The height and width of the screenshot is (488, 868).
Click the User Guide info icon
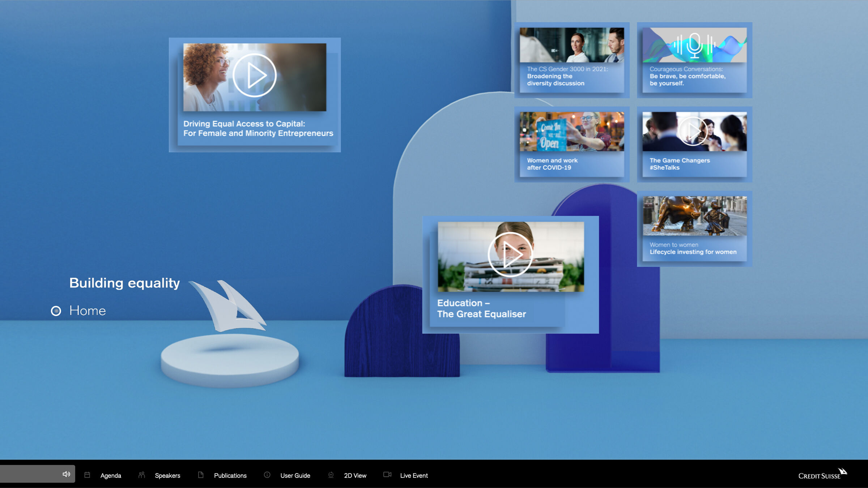267,475
